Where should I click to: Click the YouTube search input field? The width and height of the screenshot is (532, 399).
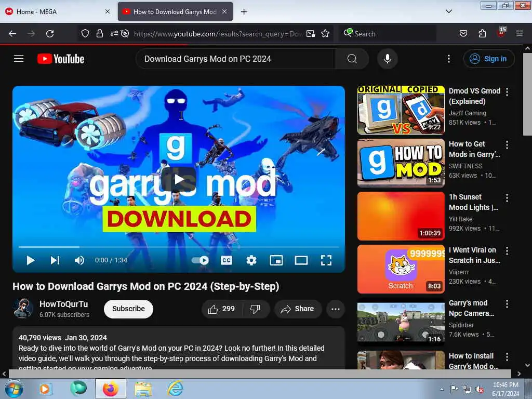[x=236, y=59]
